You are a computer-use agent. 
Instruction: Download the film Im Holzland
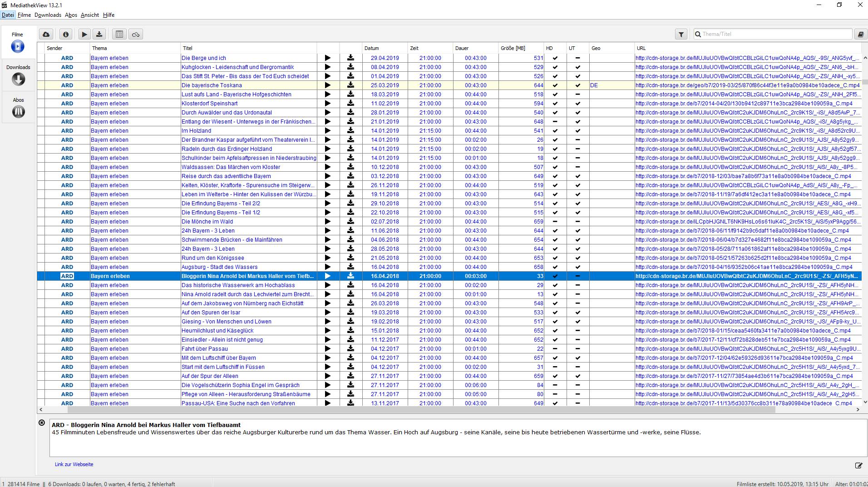350,131
